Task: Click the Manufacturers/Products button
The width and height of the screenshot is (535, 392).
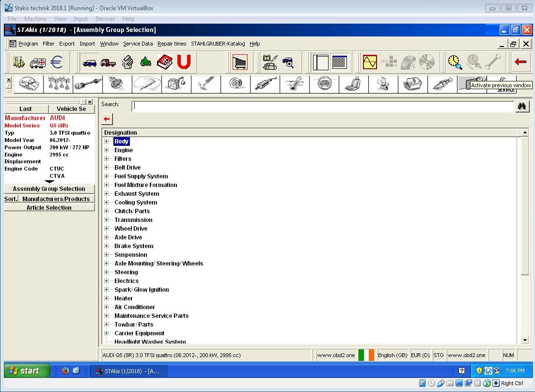Action: (x=56, y=199)
